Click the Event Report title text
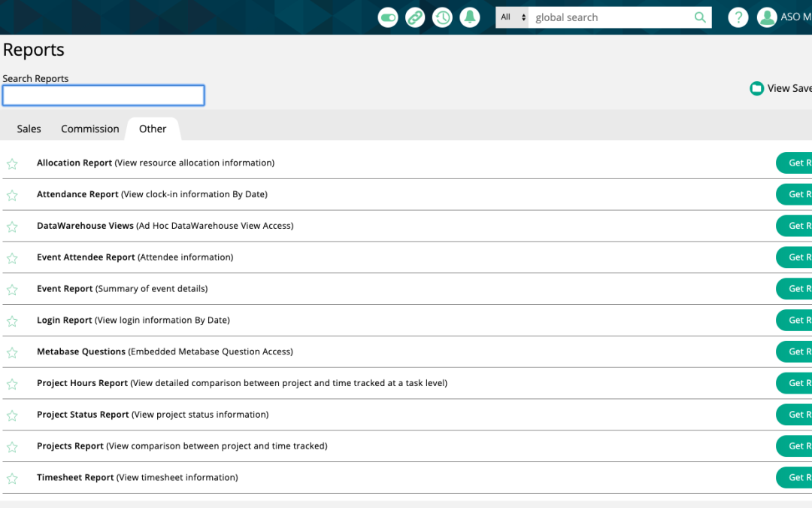Viewport: 812px width, 508px height. pos(65,289)
